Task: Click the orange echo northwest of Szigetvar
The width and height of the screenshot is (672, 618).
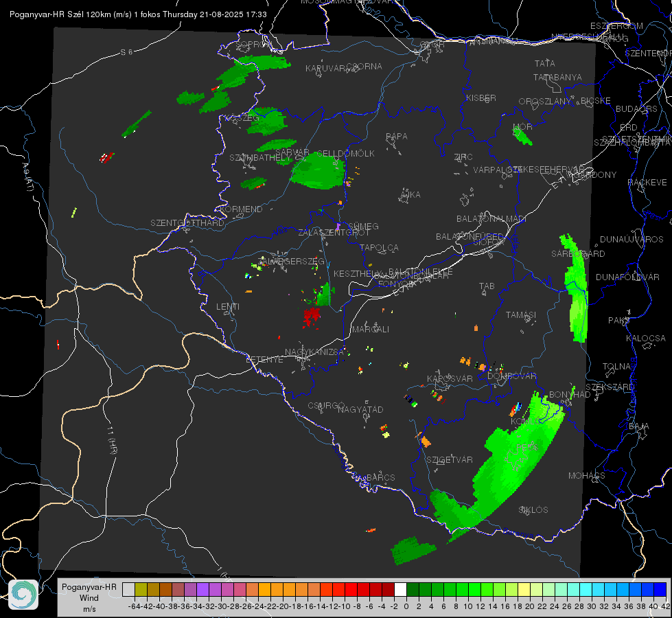Action: pyautogui.click(x=425, y=441)
